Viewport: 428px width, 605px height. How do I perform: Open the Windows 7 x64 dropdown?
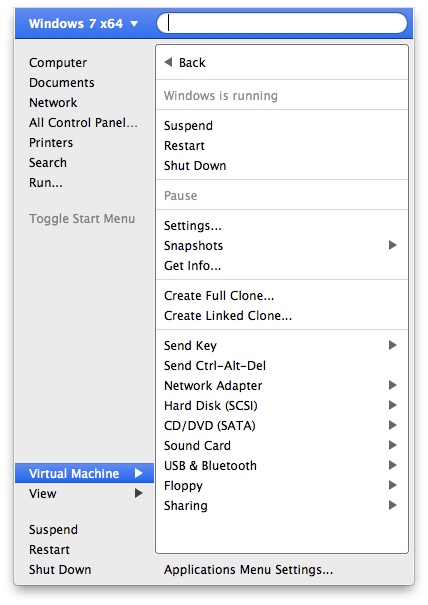click(x=83, y=24)
